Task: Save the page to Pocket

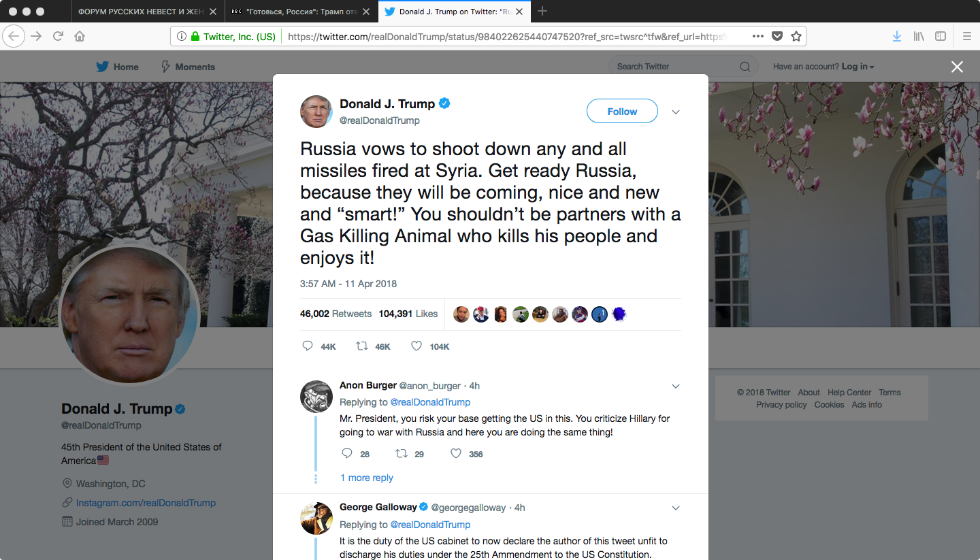Action: (x=777, y=36)
